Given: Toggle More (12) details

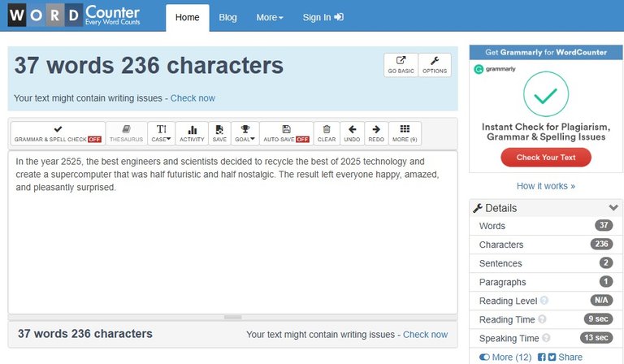Looking at the screenshot, I should (505, 357).
